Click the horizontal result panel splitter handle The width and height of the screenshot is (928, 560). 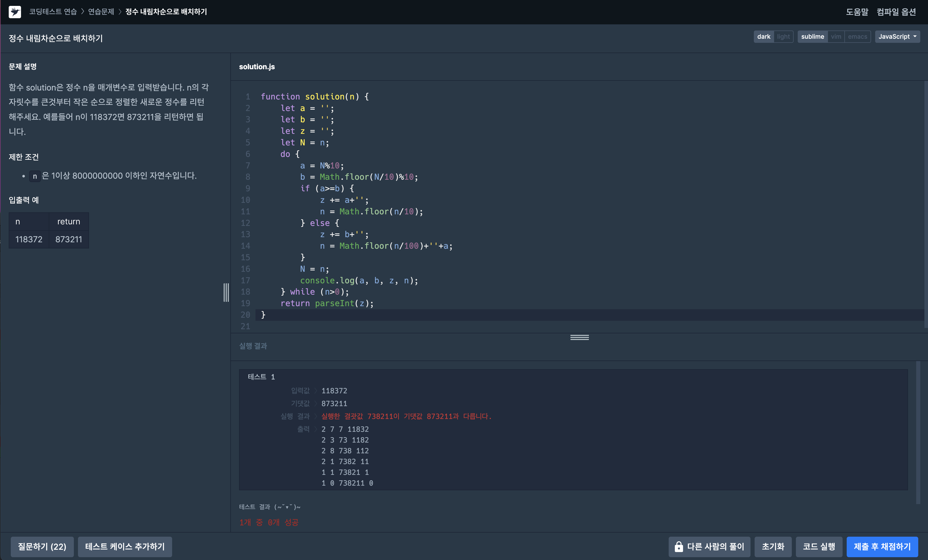click(579, 337)
